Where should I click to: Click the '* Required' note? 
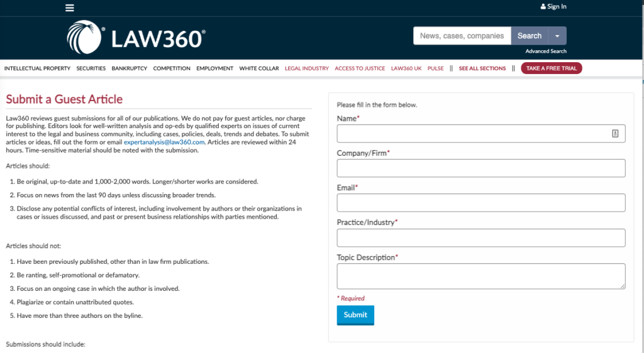click(351, 298)
